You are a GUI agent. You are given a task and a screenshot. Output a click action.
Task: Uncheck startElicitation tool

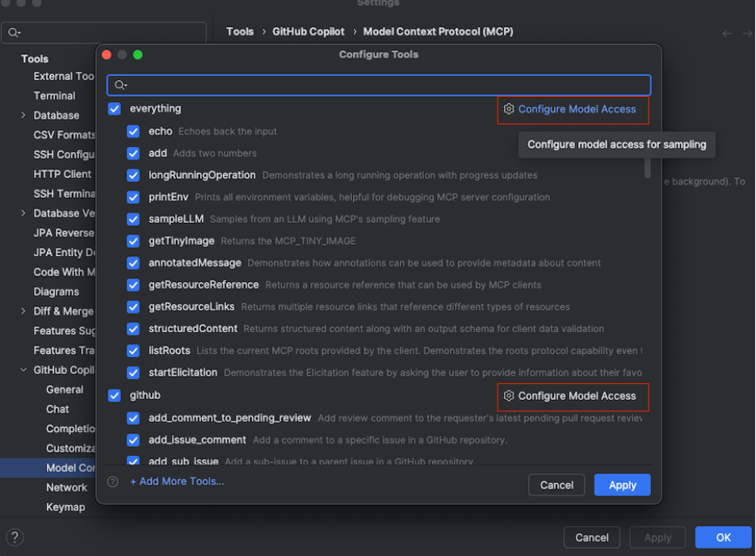click(x=133, y=373)
